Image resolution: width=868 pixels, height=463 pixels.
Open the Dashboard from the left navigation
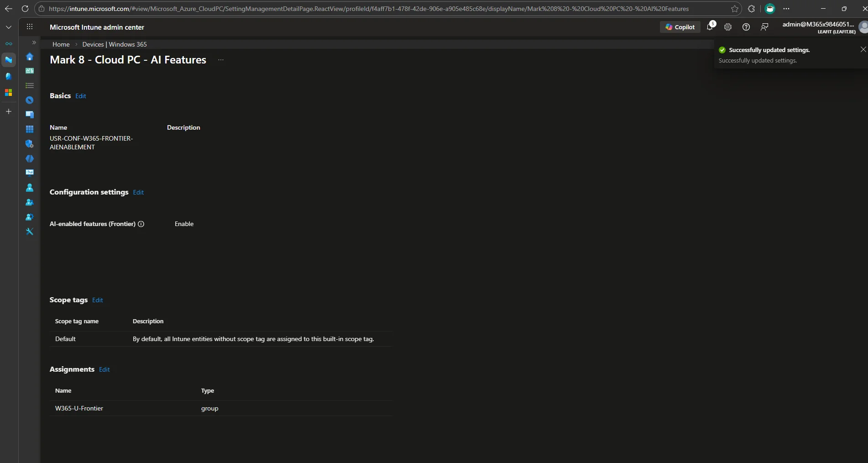pos(29,71)
